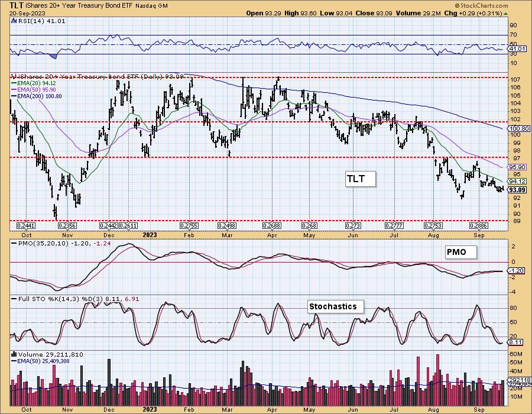532x414 pixels.
Task: Click the EMA(50) 25,409,308 volume legend
Action: pos(40,361)
